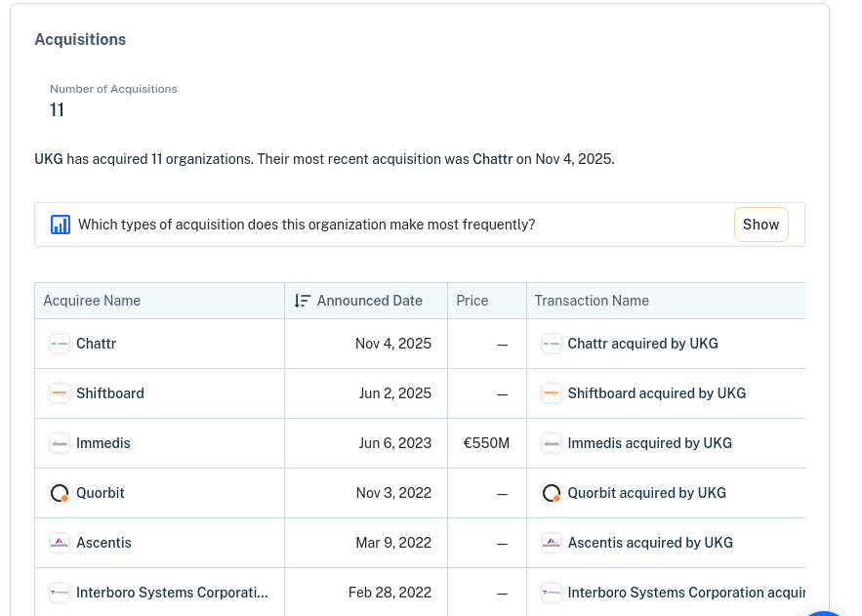Click the Shiftboard logo in Acquiree column
This screenshot has height=616, width=862.
tap(60, 393)
